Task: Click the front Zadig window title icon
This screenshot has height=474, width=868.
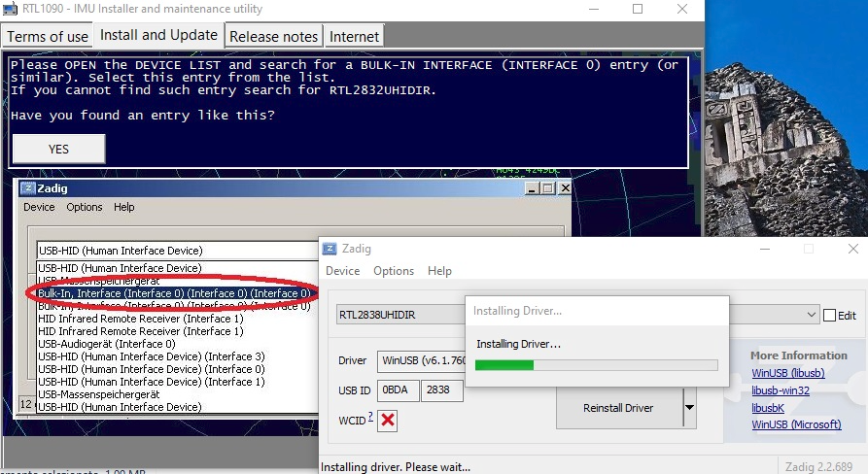Action: [330, 249]
